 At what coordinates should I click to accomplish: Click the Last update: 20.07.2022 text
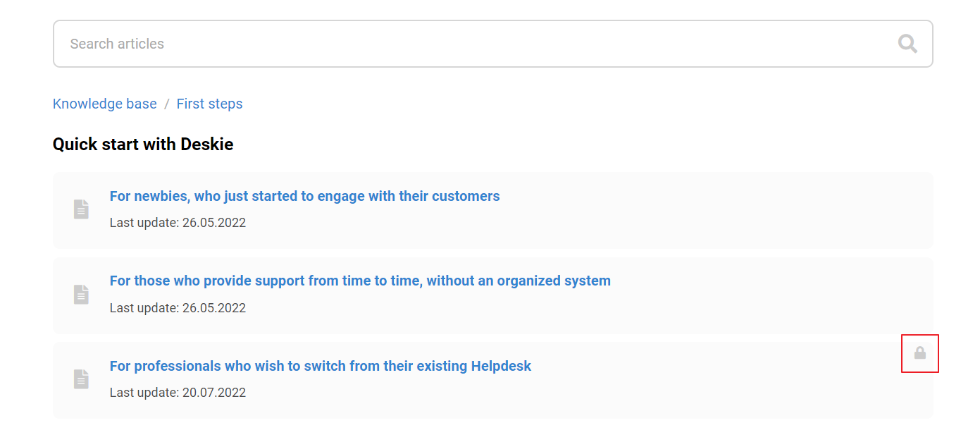pyautogui.click(x=178, y=393)
